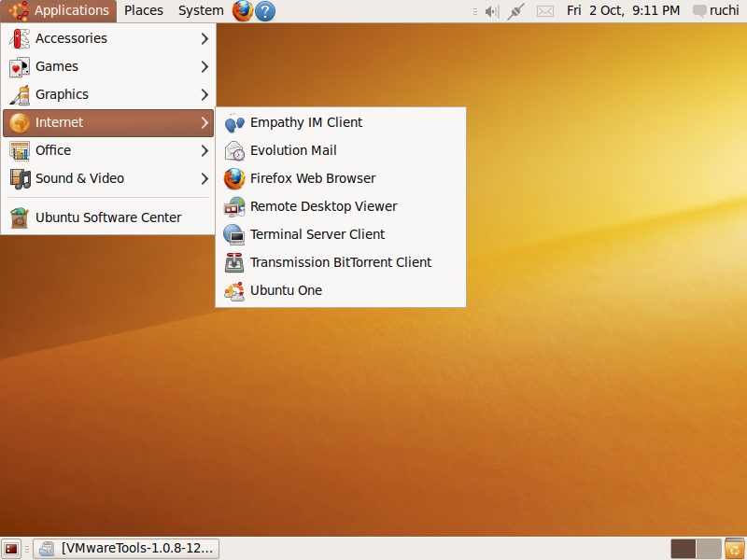Launch Empathy IM Client
Screen dimensions: 747x560
coord(341,123)
